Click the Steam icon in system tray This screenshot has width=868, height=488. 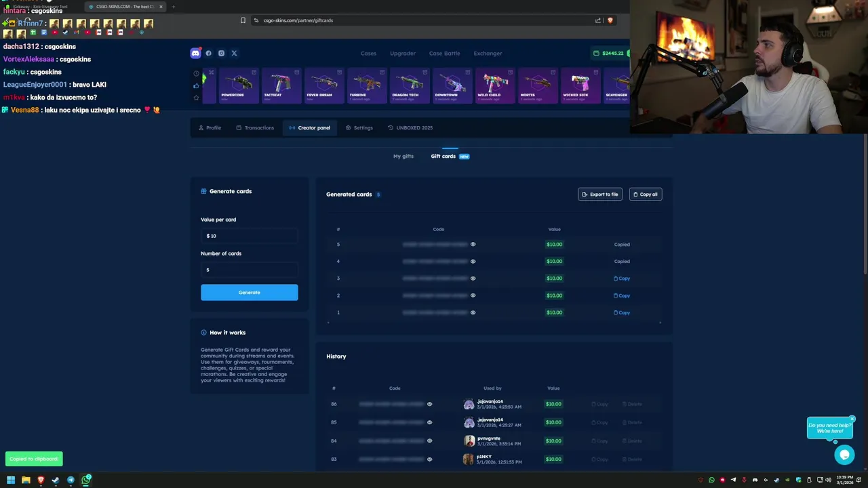[776, 480]
